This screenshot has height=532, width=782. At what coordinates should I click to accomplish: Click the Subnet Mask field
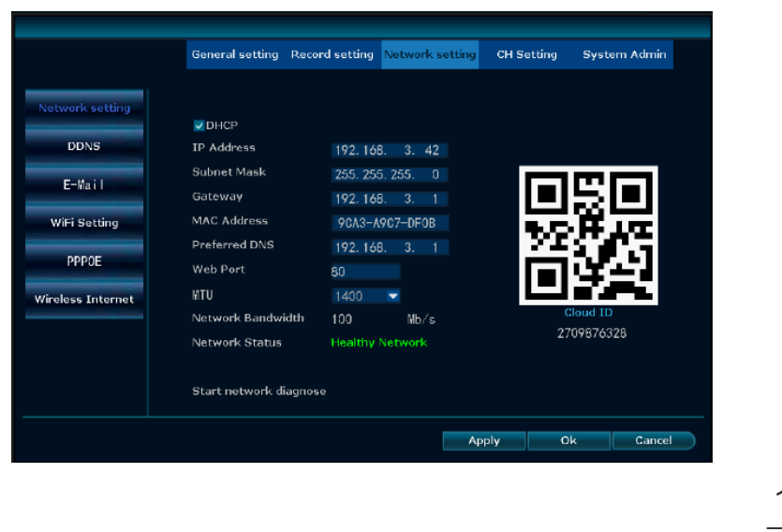(390, 174)
